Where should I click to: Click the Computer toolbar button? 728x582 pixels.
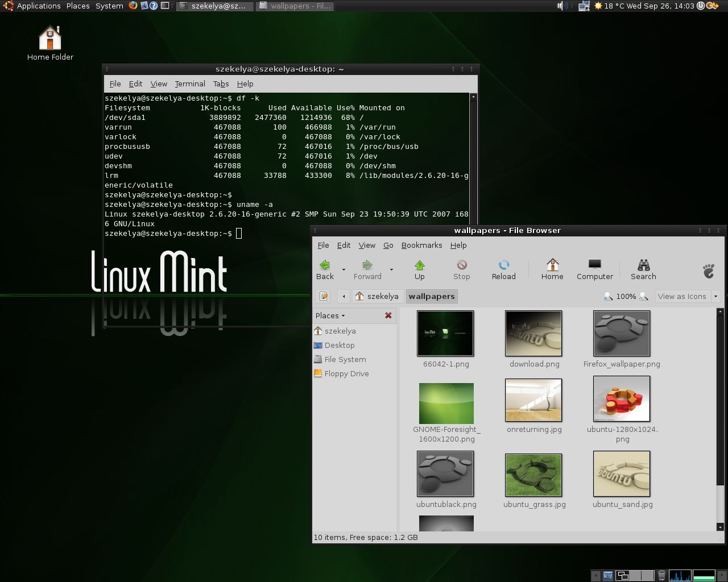(594, 269)
